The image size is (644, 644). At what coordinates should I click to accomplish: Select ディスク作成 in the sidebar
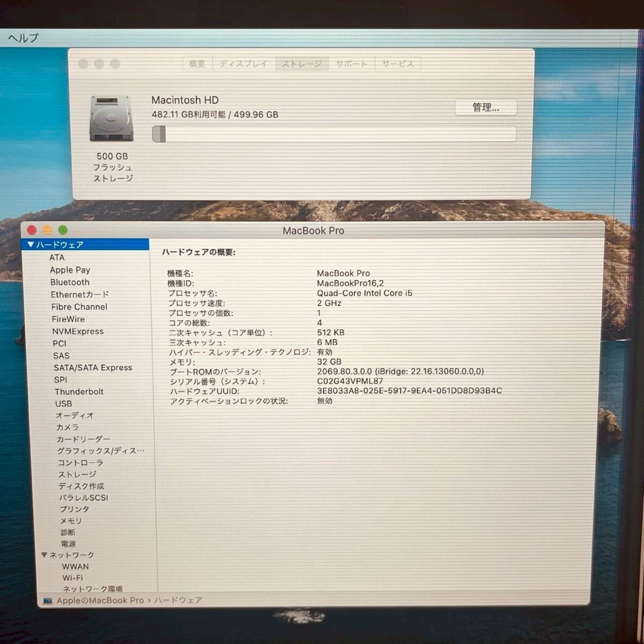(x=82, y=486)
